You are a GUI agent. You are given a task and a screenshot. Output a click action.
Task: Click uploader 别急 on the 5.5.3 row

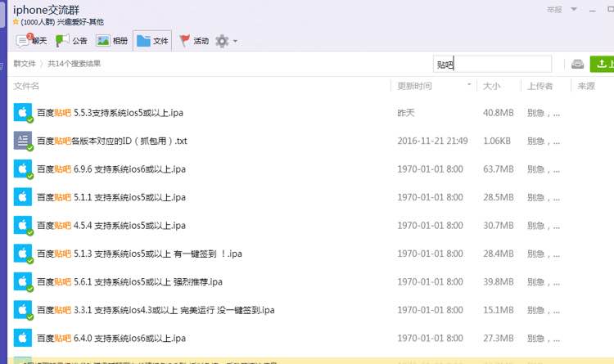(x=543, y=113)
